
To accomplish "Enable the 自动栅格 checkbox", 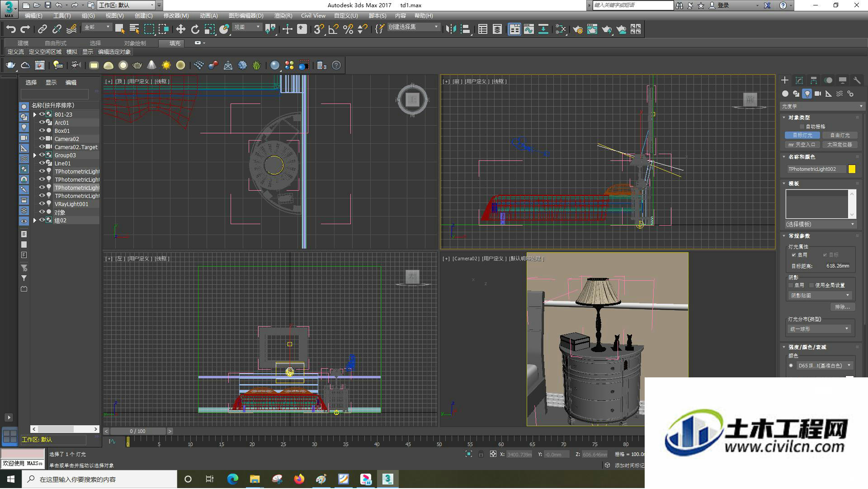I will [x=802, y=127].
